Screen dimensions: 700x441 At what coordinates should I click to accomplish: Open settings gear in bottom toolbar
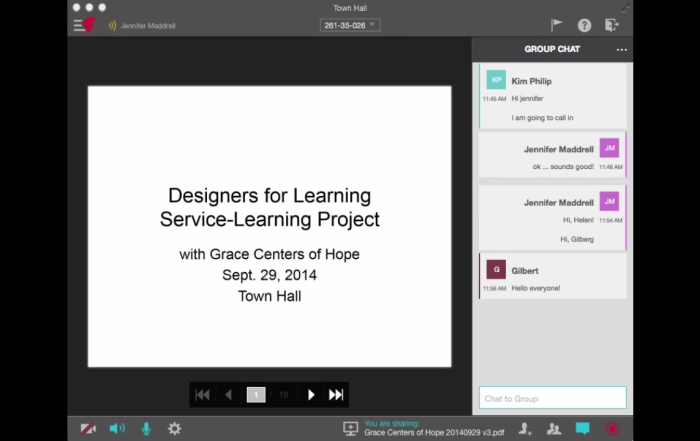174,428
